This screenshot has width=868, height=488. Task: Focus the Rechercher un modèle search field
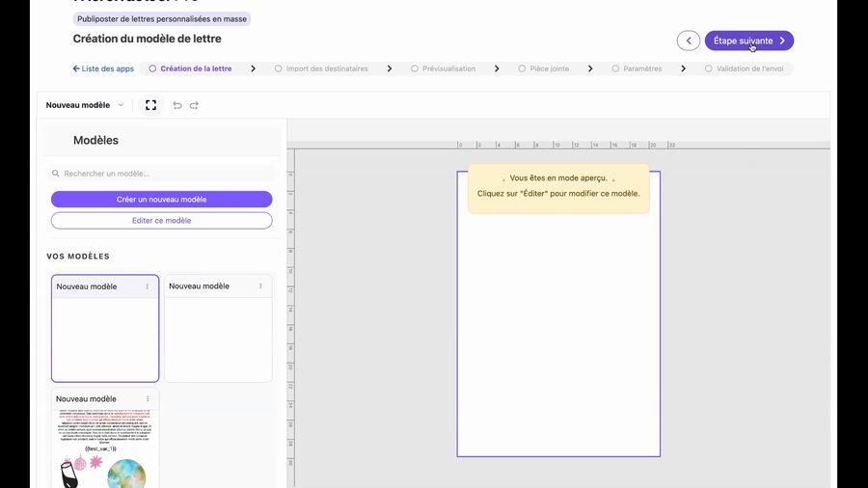pyautogui.click(x=162, y=174)
